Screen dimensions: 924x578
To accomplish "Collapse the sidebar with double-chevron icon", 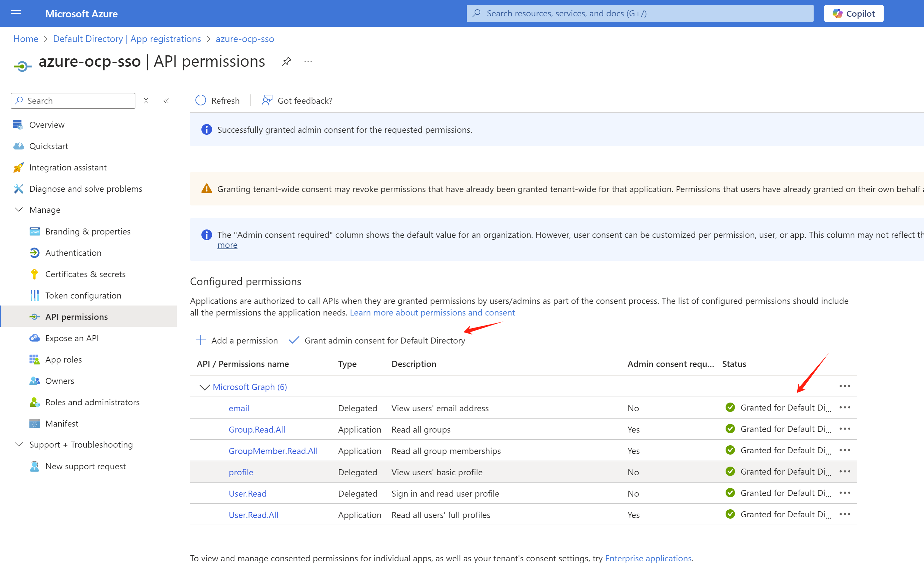I will point(166,101).
